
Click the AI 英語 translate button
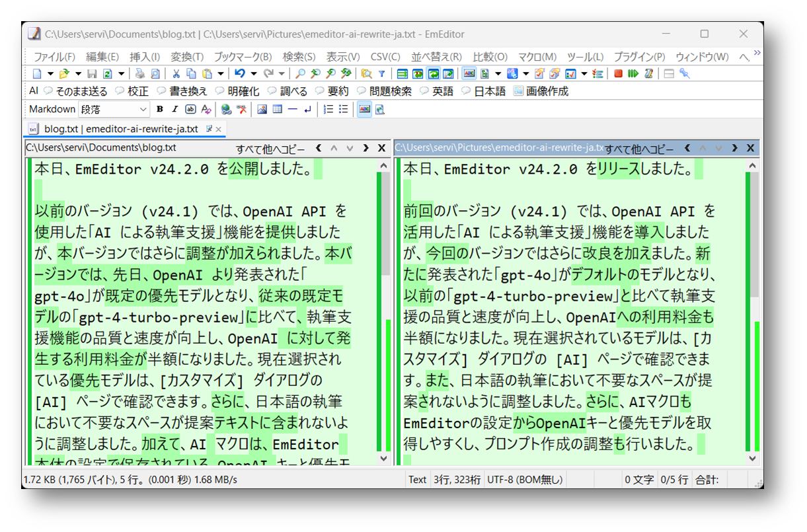tap(438, 91)
